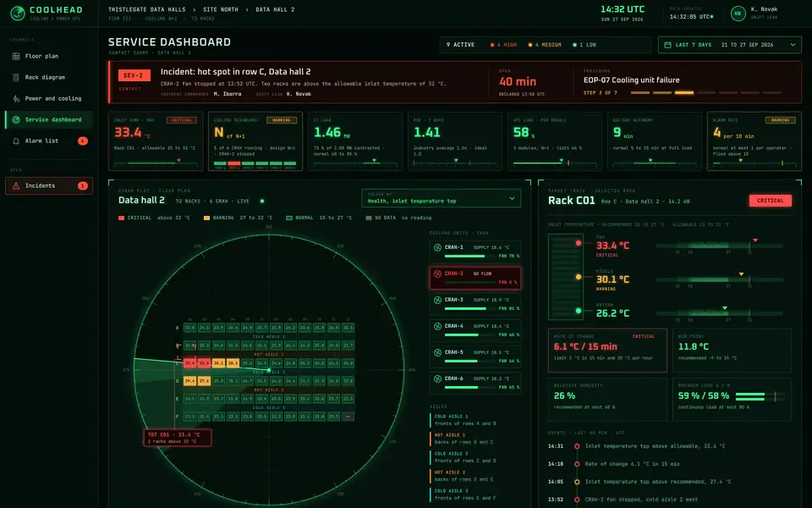The height and width of the screenshot is (508, 812).
Task: Click the 14:18 event marker circle
Action: [577, 464]
